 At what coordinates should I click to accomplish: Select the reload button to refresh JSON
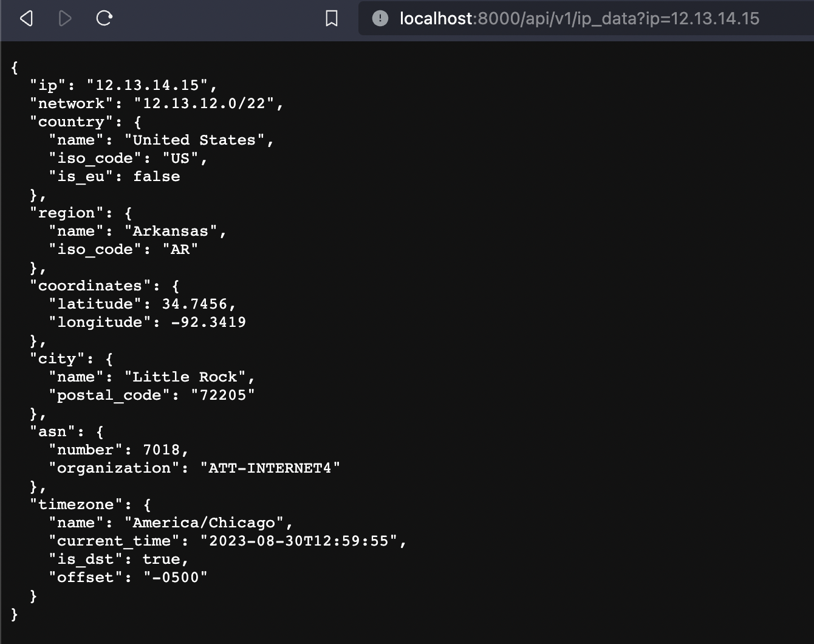103,19
